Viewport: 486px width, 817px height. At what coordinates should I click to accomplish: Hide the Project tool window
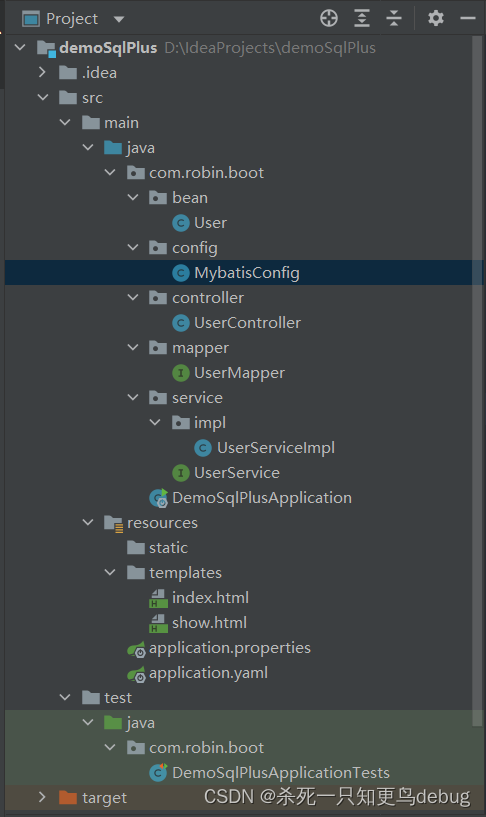pyautogui.click(x=468, y=18)
